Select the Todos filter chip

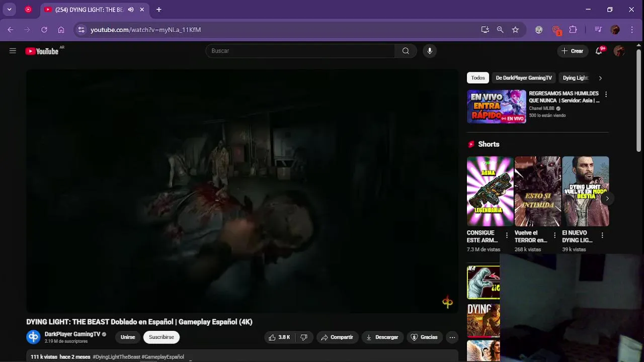tap(478, 78)
